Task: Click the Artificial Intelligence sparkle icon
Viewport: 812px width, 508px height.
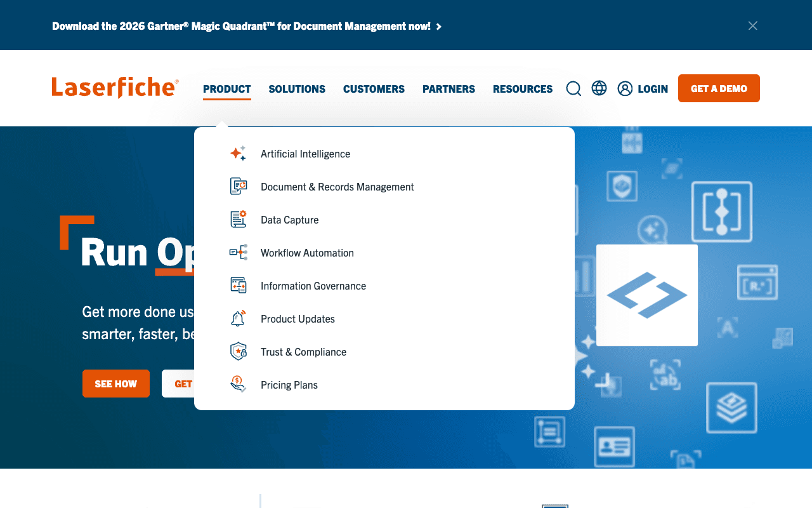Action: click(x=238, y=154)
